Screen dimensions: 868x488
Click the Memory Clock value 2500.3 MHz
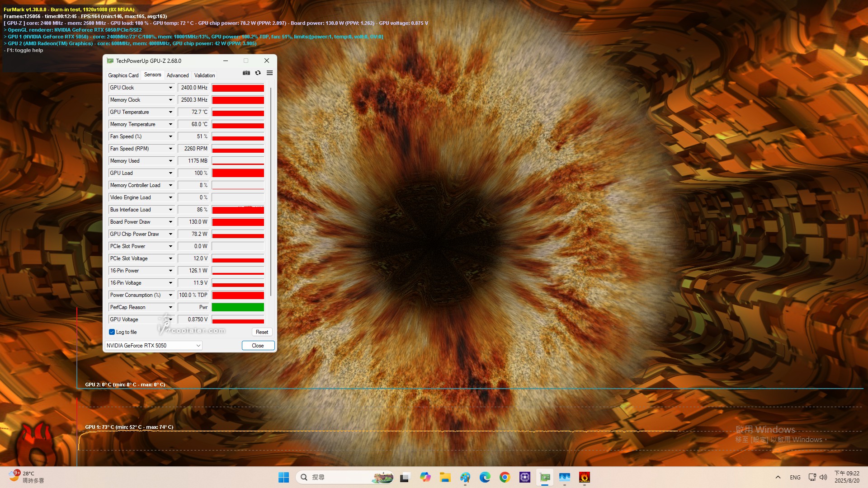click(193, 100)
